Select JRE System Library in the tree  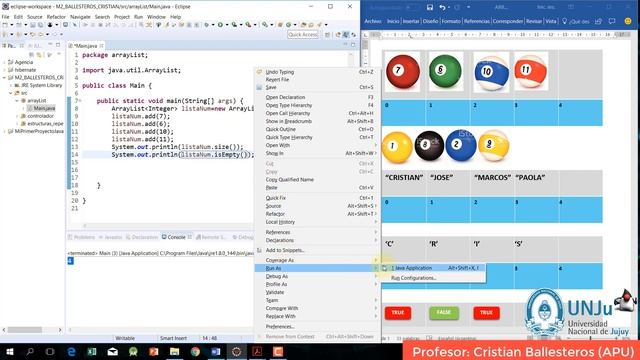(x=39, y=85)
